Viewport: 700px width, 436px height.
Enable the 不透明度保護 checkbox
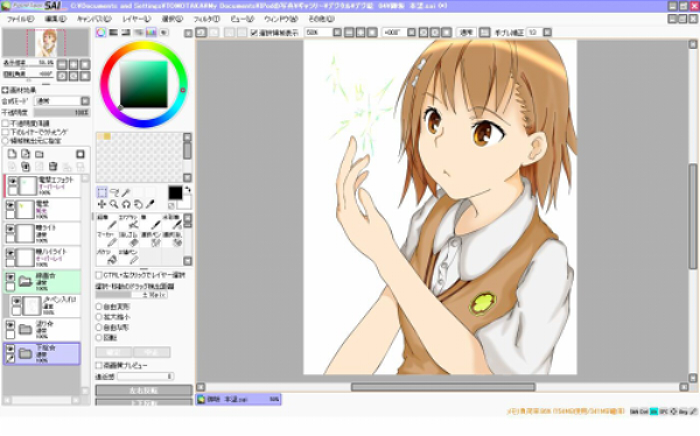click(5, 123)
